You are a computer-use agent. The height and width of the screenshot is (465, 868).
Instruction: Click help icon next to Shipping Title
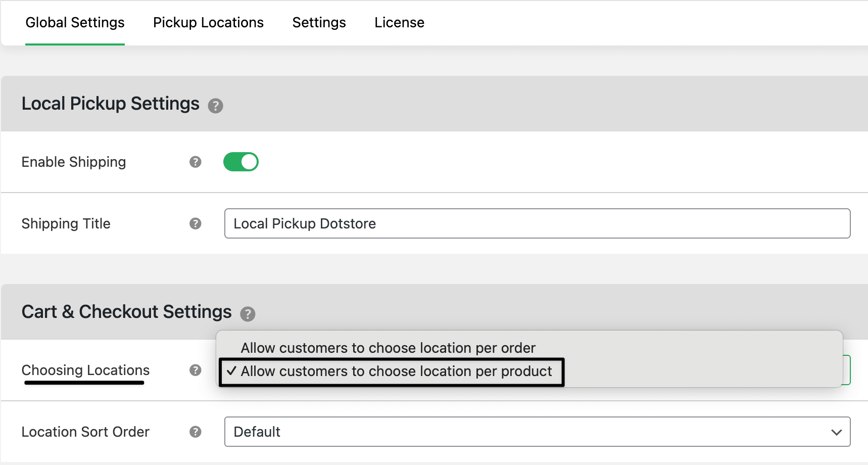tap(196, 223)
